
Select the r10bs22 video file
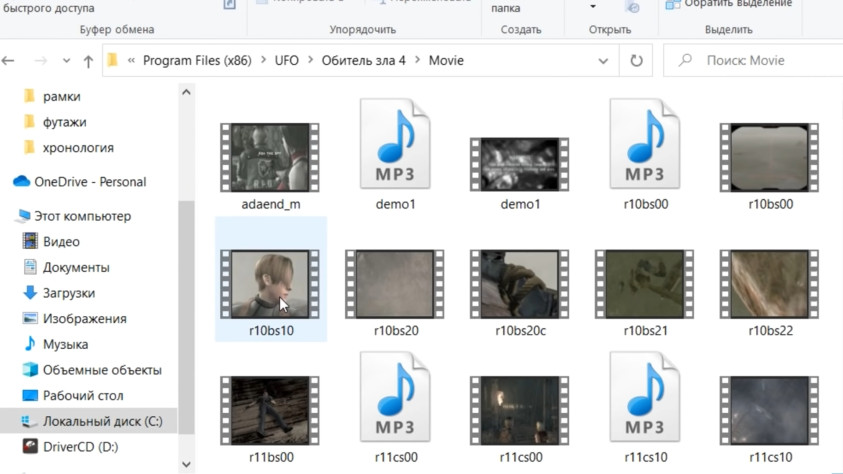pos(770,292)
